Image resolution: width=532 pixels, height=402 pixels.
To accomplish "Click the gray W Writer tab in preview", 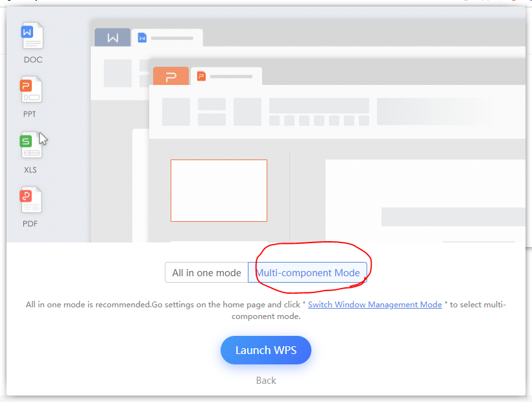I will pyautogui.click(x=113, y=38).
